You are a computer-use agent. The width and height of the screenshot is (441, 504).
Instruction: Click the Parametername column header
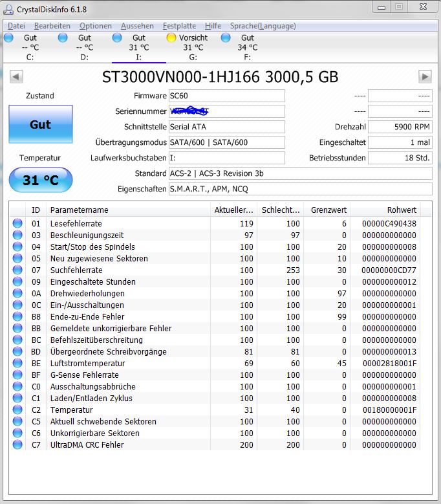click(x=128, y=210)
